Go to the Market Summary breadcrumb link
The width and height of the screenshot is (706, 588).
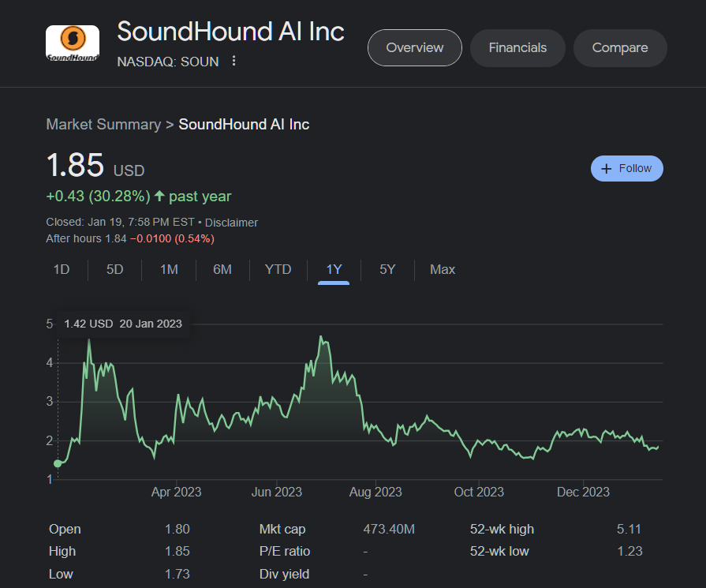tap(103, 125)
